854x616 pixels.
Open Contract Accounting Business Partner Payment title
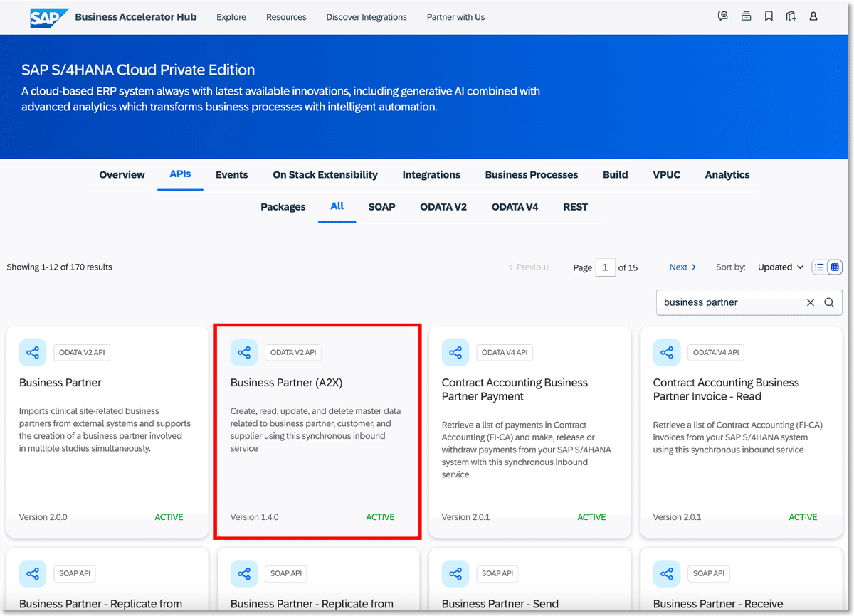(x=515, y=390)
